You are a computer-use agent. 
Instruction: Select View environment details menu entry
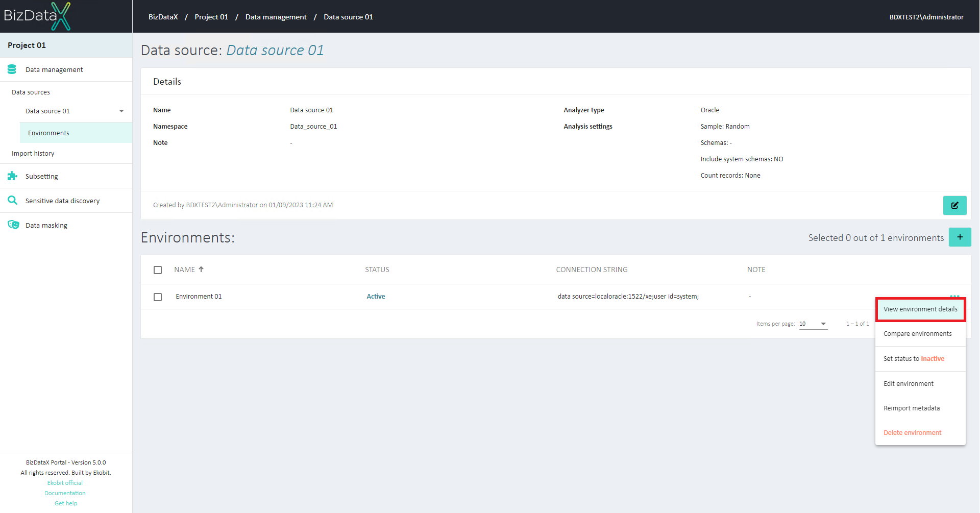click(x=920, y=309)
